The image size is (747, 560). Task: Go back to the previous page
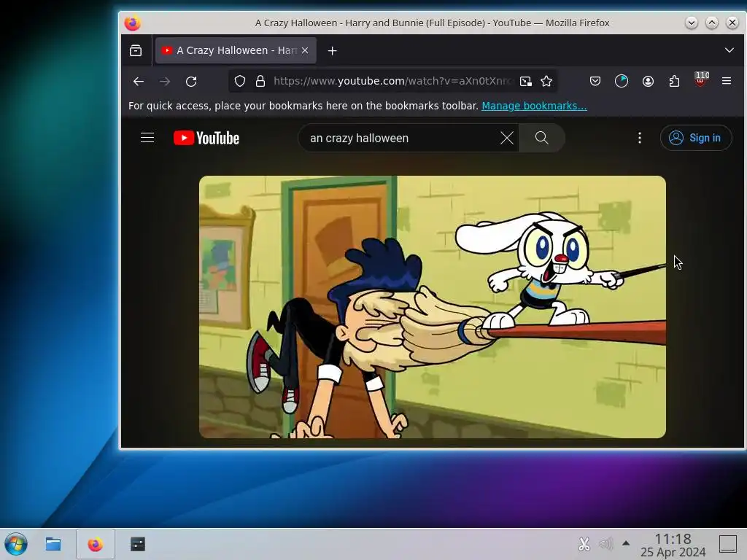click(139, 82)
